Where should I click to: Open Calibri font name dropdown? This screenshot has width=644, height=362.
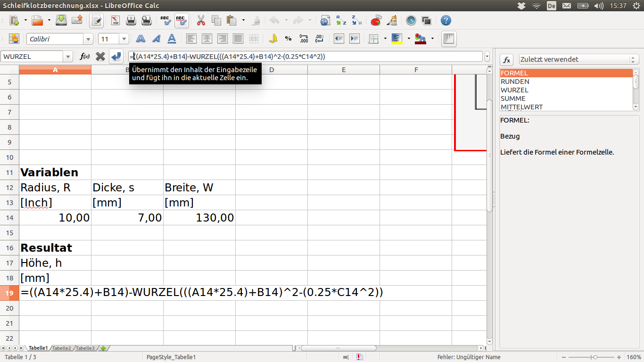pyautogui.click(x=88, y=39)
